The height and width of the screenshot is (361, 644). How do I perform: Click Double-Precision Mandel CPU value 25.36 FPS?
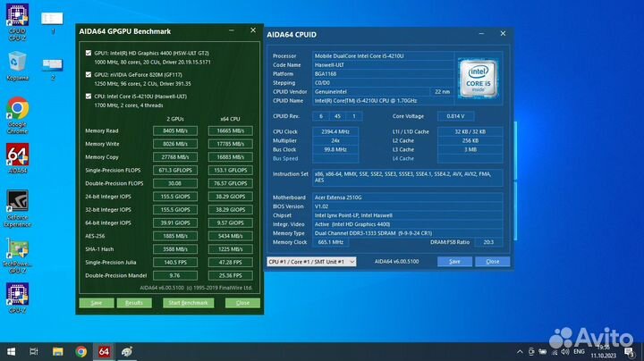tap(230, 275)
